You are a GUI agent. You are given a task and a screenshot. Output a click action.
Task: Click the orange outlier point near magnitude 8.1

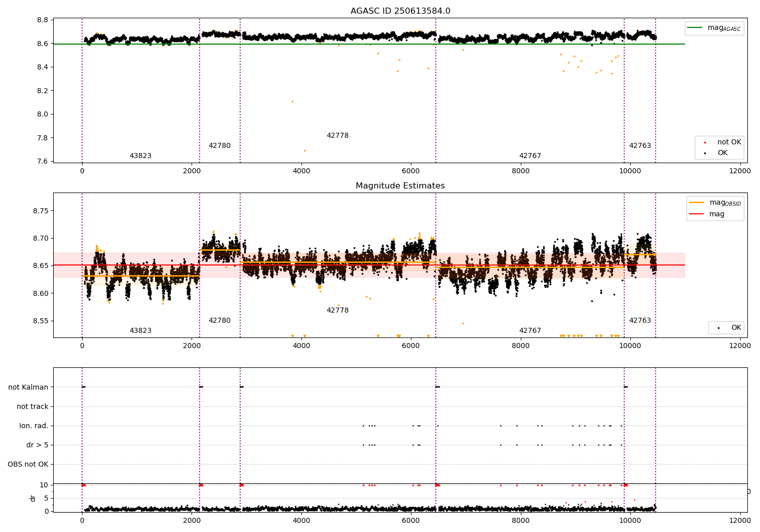tap(292, 101)
